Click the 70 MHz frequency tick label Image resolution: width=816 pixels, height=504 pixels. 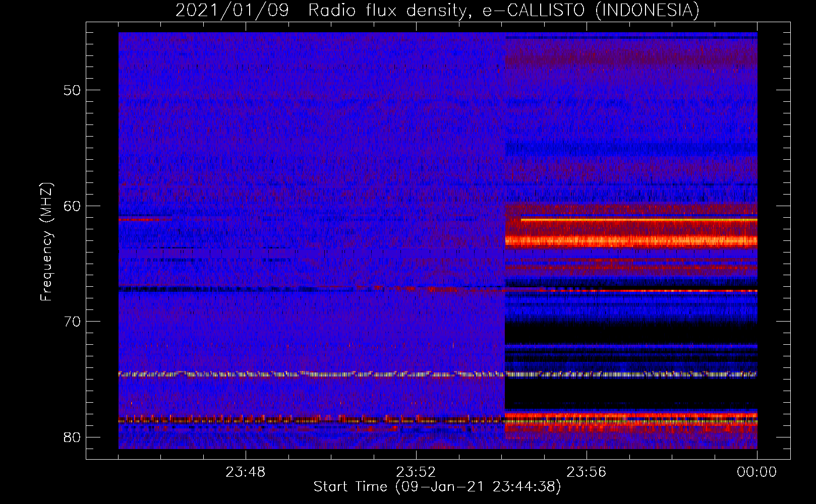point(72,322)
